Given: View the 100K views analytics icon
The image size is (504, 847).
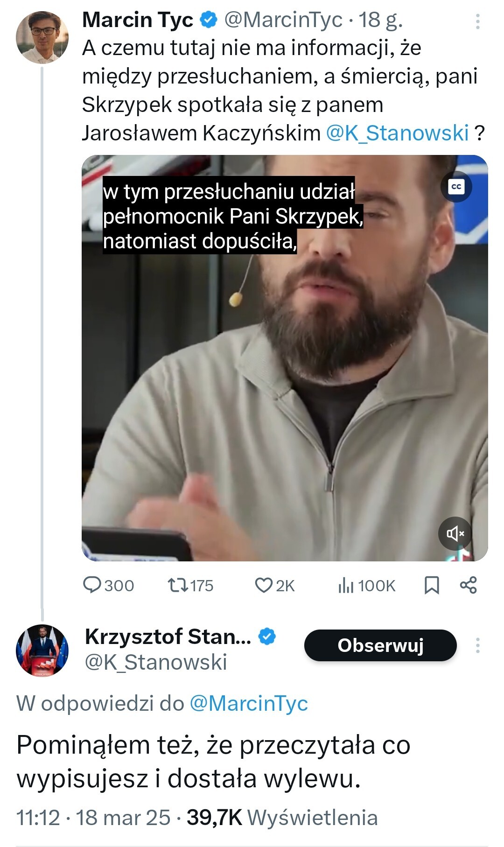Looking at the screenshot, I should (x=346, y=585).
